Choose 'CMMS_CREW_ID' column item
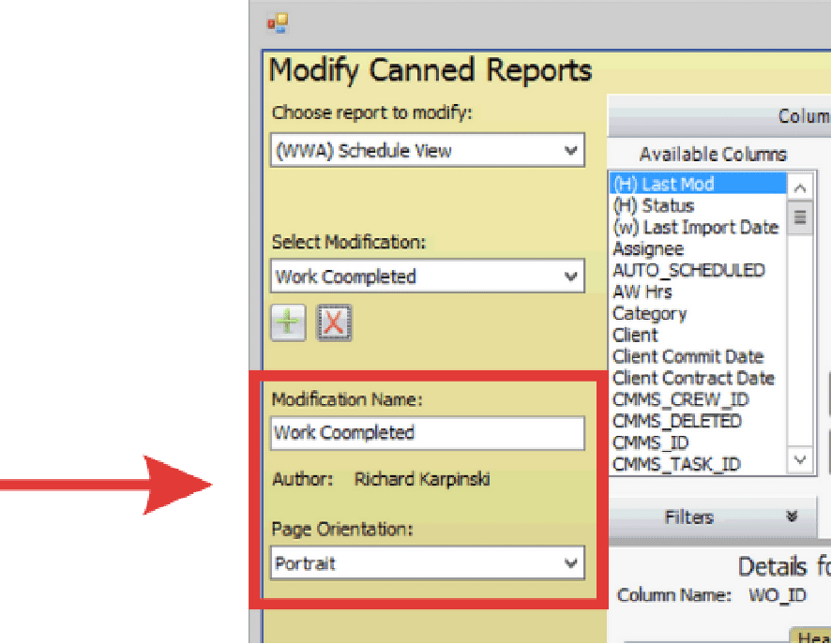 point(681,399)
